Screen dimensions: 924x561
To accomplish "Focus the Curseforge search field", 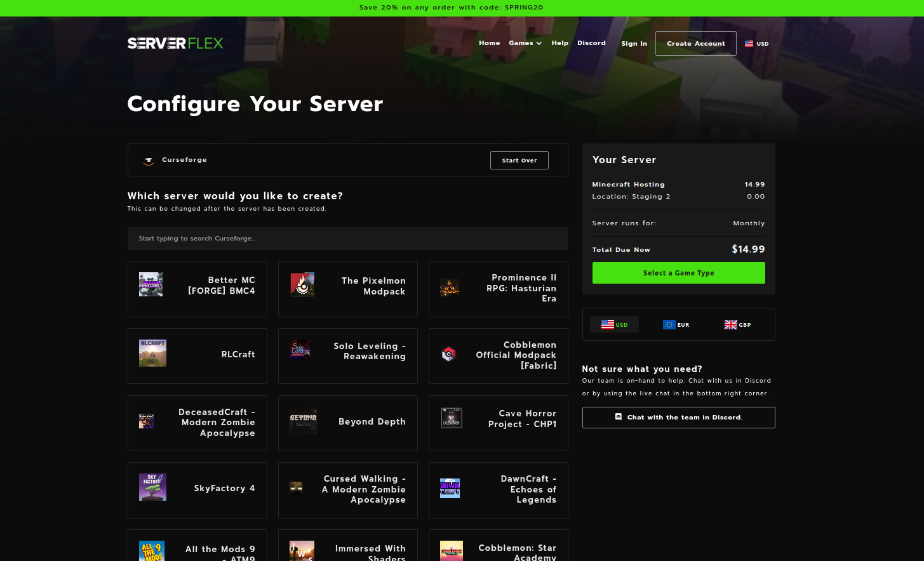I will [348, 239].
